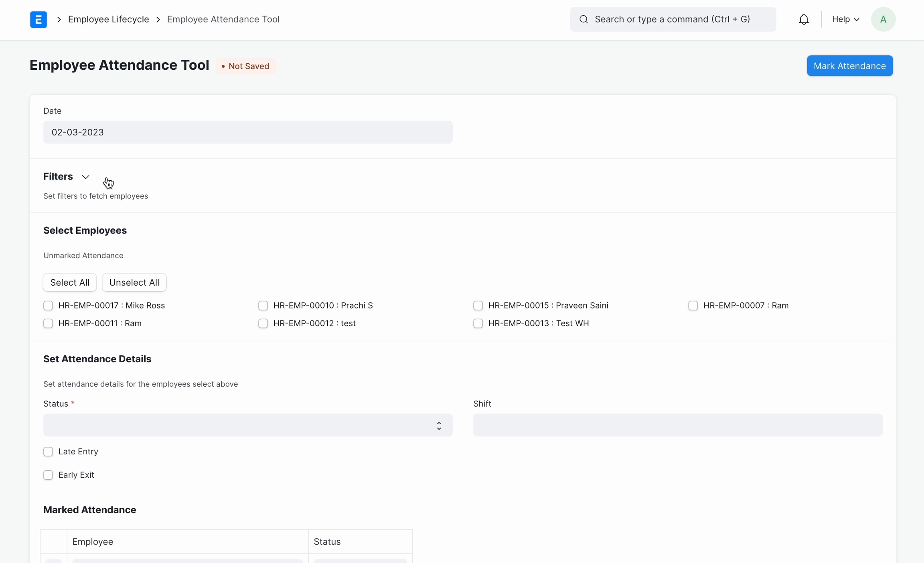The image size is (924, 563).
Task: Enable the Late Entry checkbox
Action: tap(48, 452)
